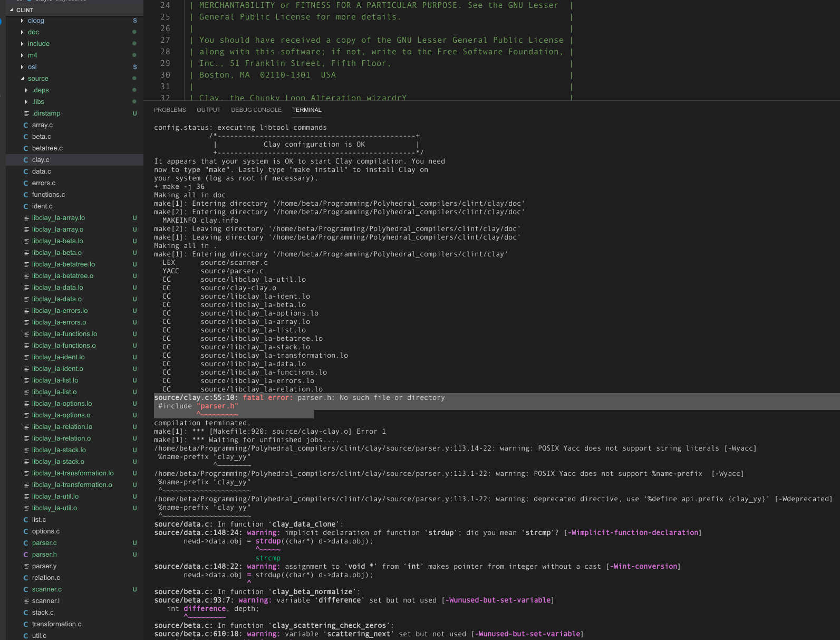Click libclay_la-array.lo file icon

pyautogui.click(x=26, y=218)
